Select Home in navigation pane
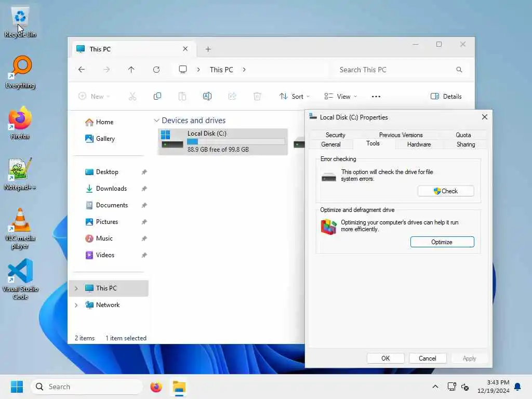 [x=104, y=122]
